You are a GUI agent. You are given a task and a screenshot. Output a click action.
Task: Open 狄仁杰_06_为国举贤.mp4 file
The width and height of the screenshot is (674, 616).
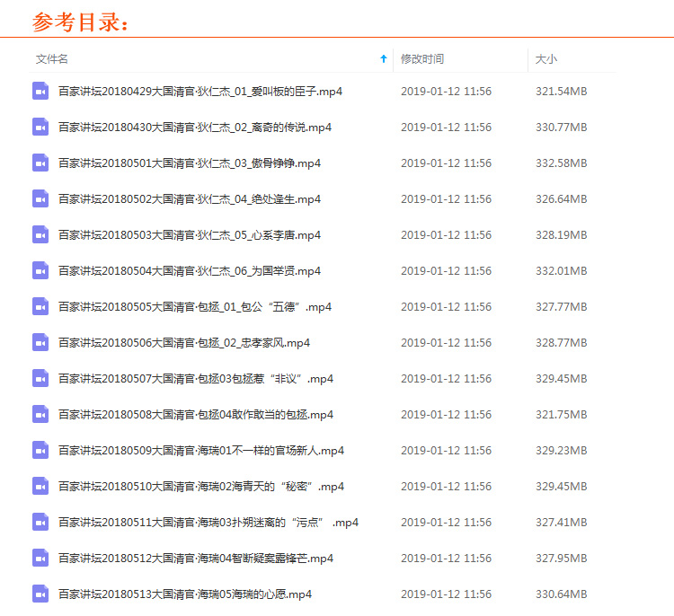coord(190,271)
